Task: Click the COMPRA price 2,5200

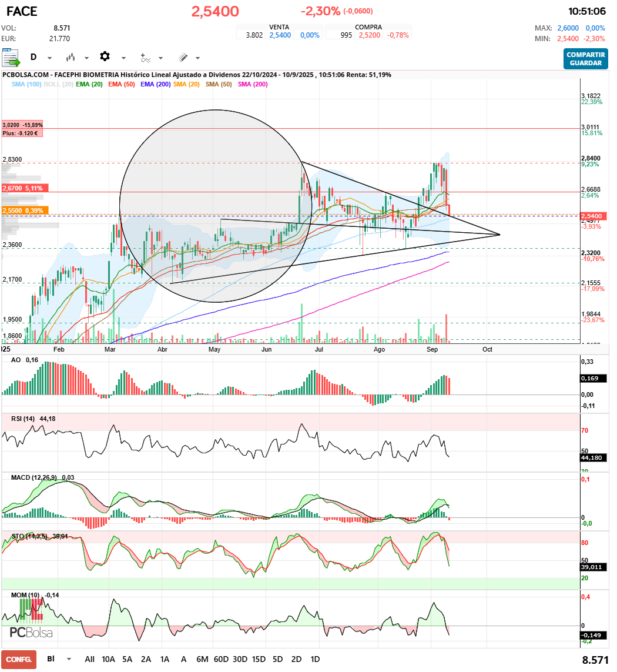Action: click(370, 35)
